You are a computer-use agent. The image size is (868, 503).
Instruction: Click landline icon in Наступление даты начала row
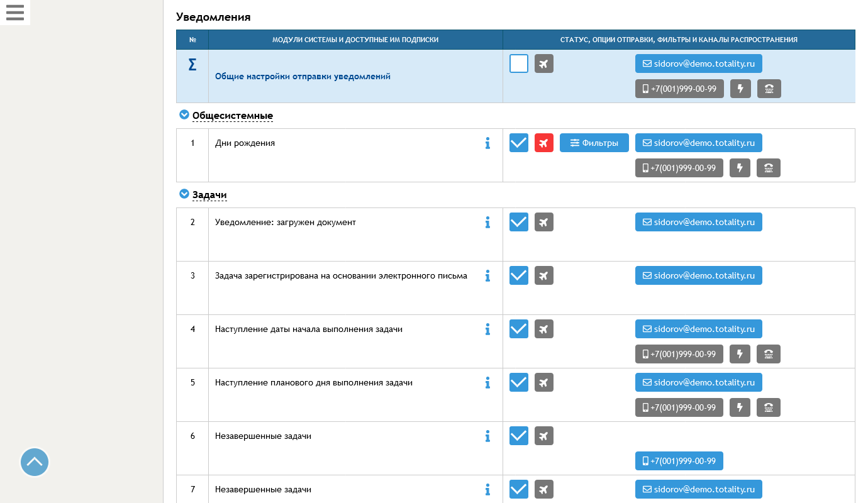pos(769,354)
